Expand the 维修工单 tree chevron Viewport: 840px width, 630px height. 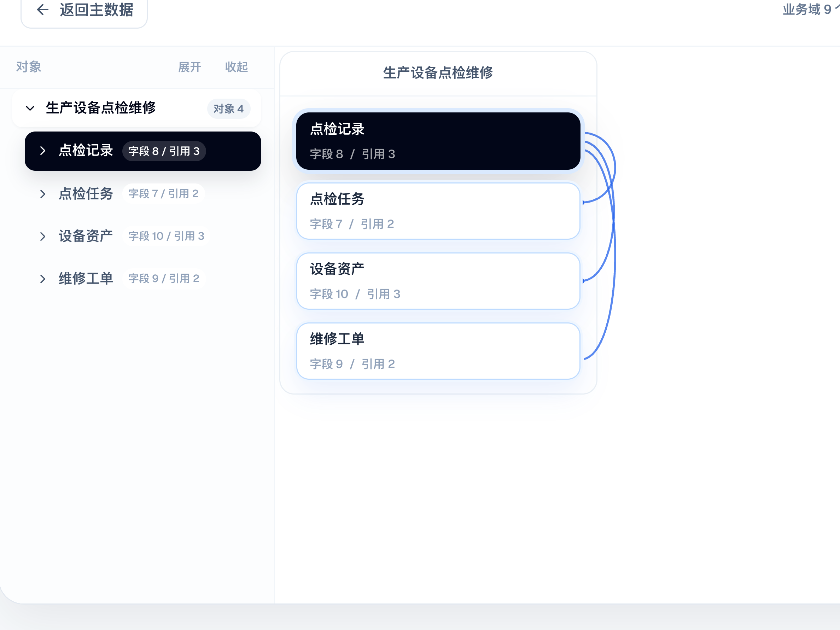(42, 279)
